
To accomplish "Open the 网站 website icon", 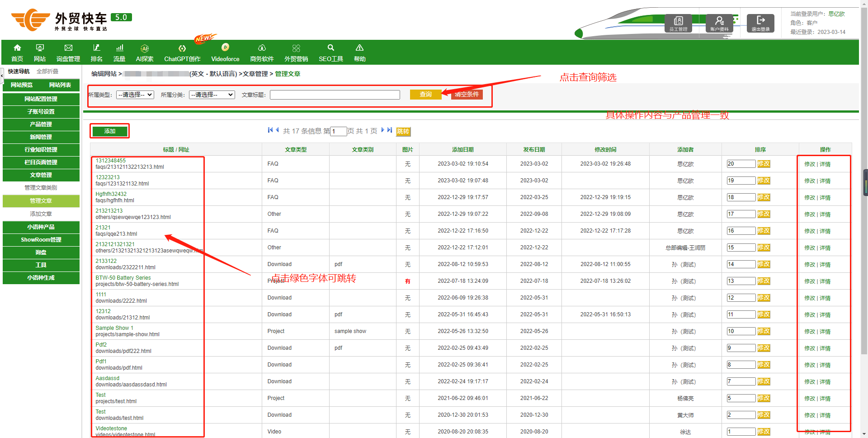I will point(40,48).
